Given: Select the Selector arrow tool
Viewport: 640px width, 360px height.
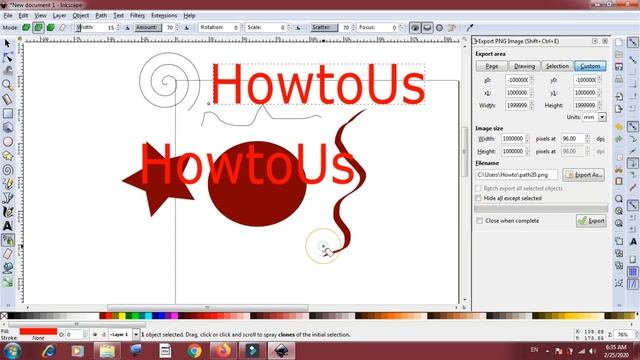Looking at the screenshot, I should click(x=7, y=43).
